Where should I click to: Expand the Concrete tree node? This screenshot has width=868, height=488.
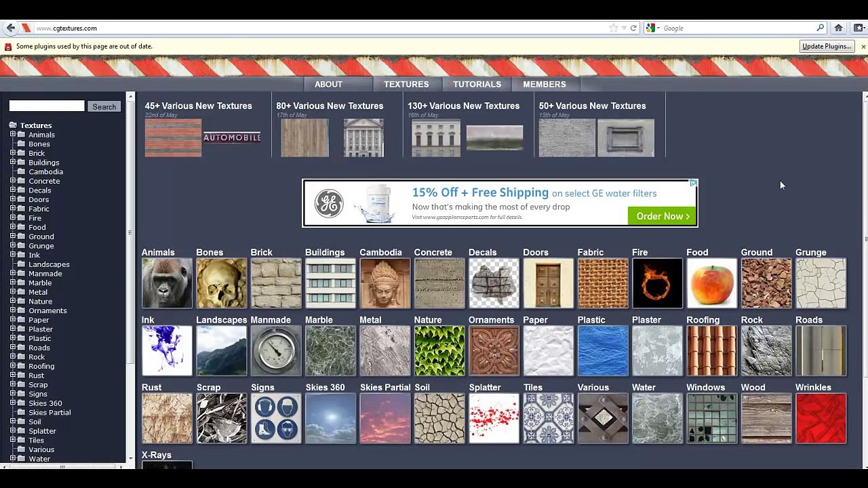(12, 181)
